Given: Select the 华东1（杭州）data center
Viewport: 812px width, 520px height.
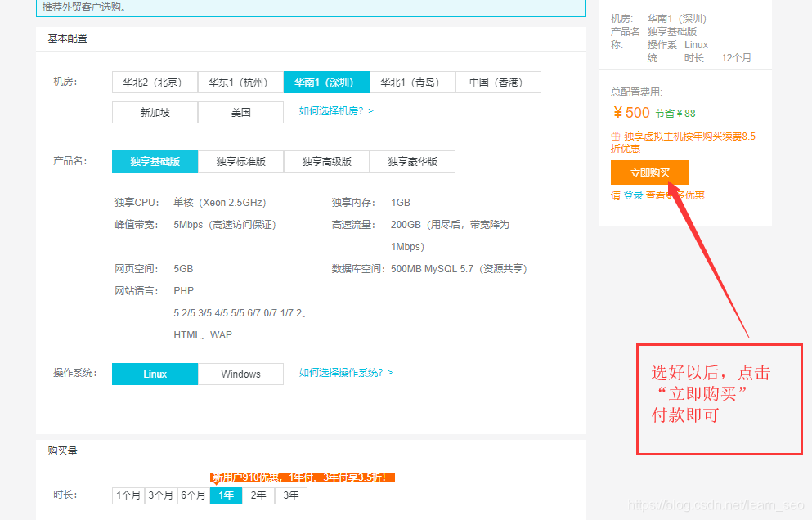Looking at the screenshot, I should coord(240,83).
